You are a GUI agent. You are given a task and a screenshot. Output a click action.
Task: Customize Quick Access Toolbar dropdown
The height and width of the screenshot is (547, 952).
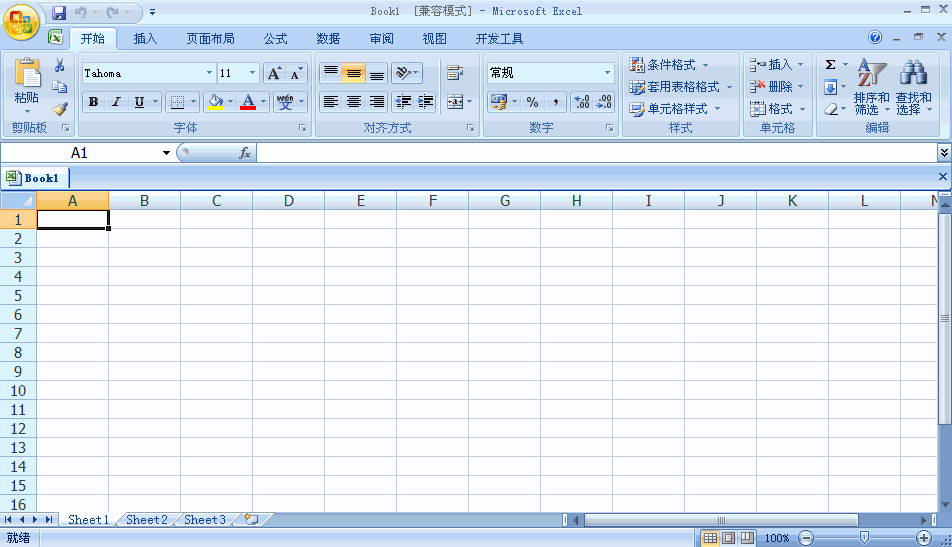pos(152,12)
